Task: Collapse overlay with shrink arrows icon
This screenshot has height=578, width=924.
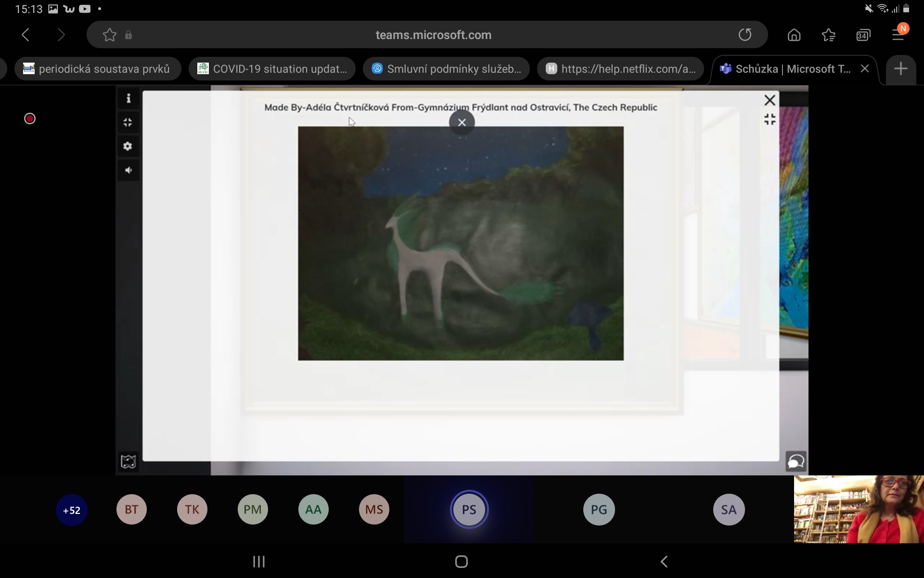Action: tap(770, 119)
